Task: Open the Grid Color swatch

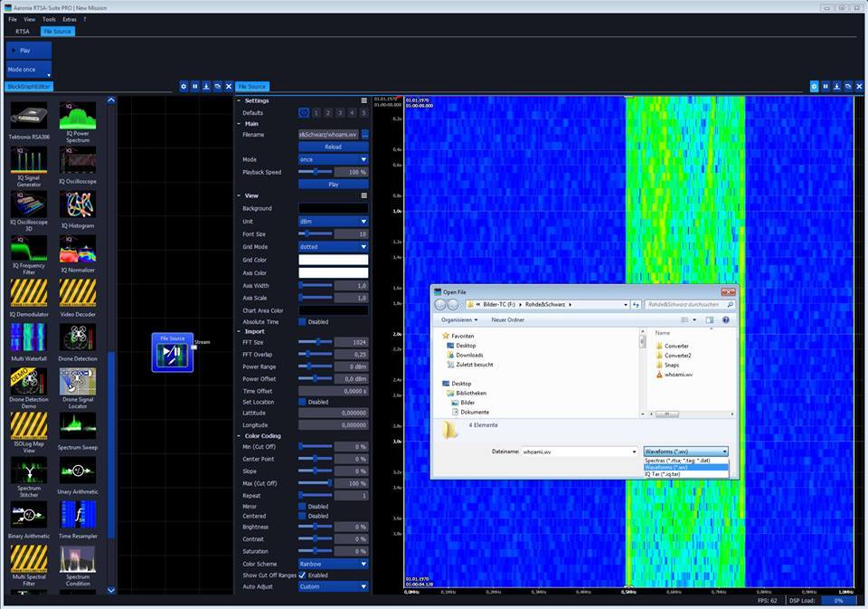Action: (x=334, y=260)
